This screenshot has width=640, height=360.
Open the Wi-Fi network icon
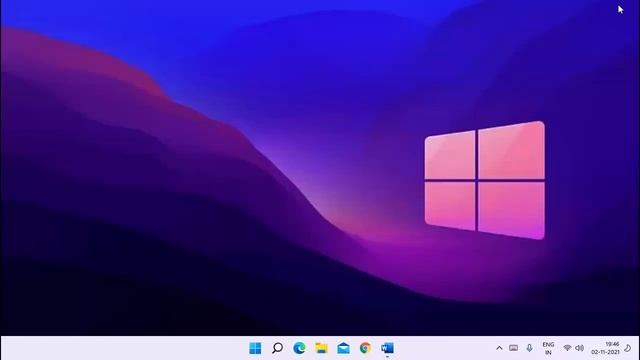pyautogui.click(x=567, y=348)
